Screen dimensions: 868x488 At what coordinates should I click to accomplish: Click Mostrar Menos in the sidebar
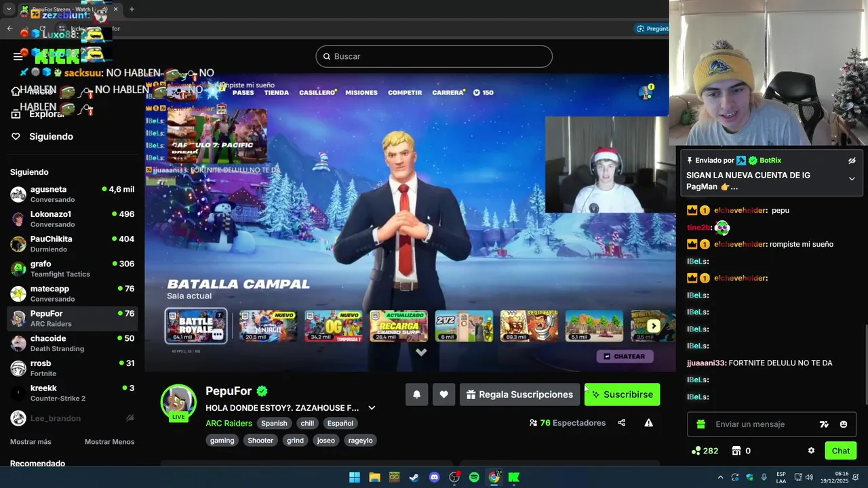(109, 442)
